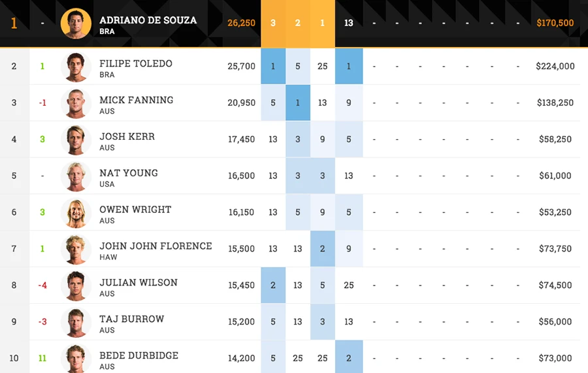Click the Adriano de Souza name link
Screen dimensions: 588x373
(x=148, y=20)
